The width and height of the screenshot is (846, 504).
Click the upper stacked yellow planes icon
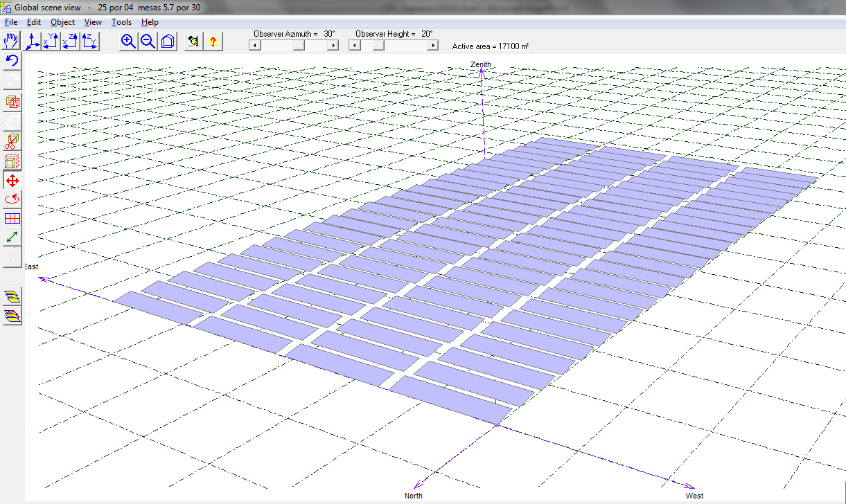(12, 297)
